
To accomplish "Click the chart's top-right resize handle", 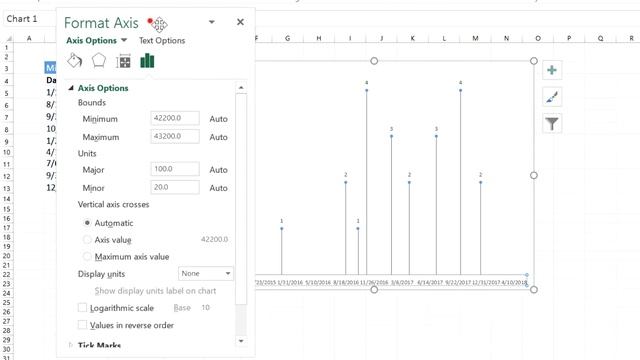I will click(533, 61).
